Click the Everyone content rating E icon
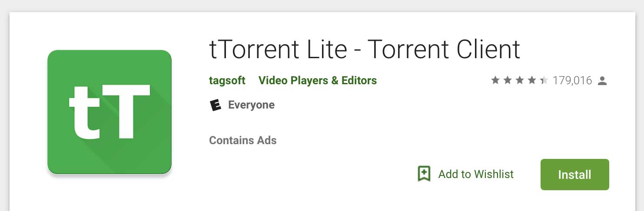The width and height of the screenshot is (644, 211). (x=216, y=105)
